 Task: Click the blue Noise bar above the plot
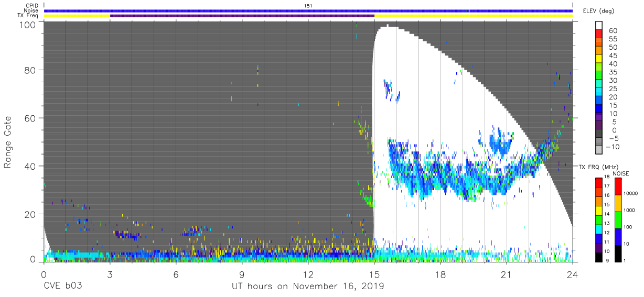(x=308, y=10)
